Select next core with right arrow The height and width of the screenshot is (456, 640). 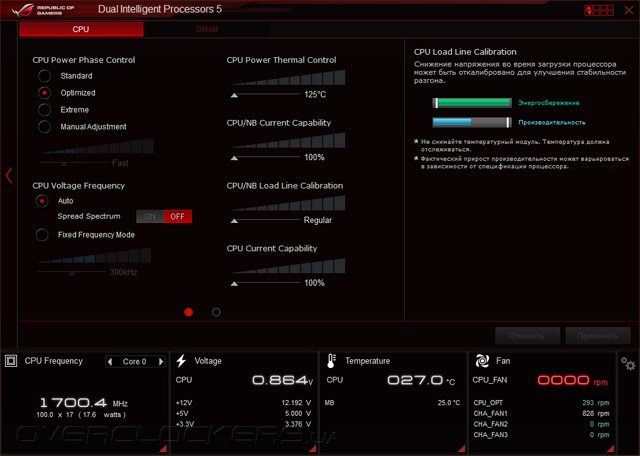(161, 362)
